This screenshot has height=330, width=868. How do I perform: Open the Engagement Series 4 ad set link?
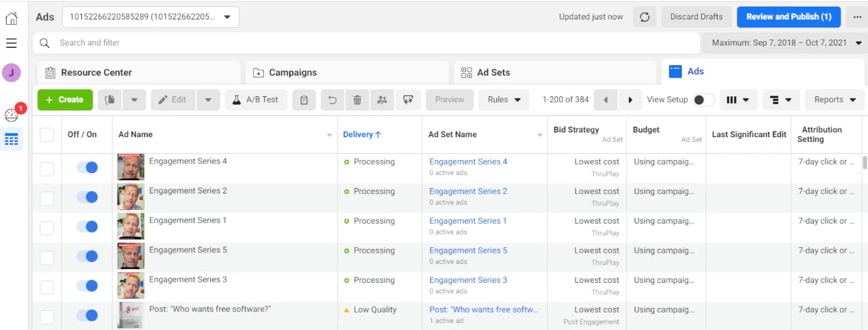468,162
